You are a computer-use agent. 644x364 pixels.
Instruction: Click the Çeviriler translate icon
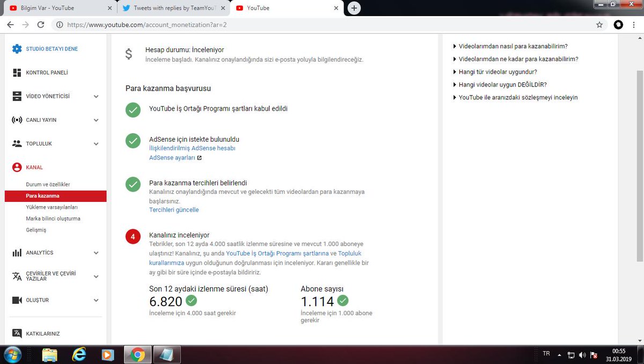click(x=17, y=276)
